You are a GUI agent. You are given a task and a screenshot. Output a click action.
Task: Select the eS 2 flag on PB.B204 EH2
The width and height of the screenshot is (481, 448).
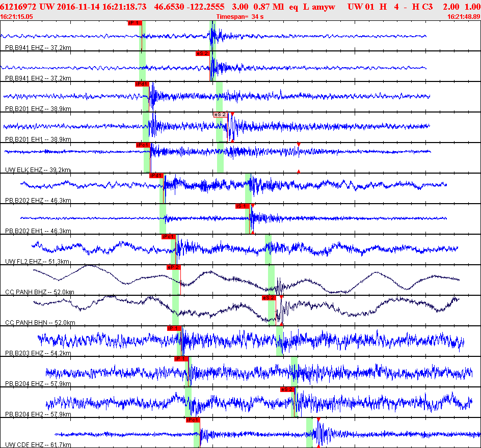point(287,389)
